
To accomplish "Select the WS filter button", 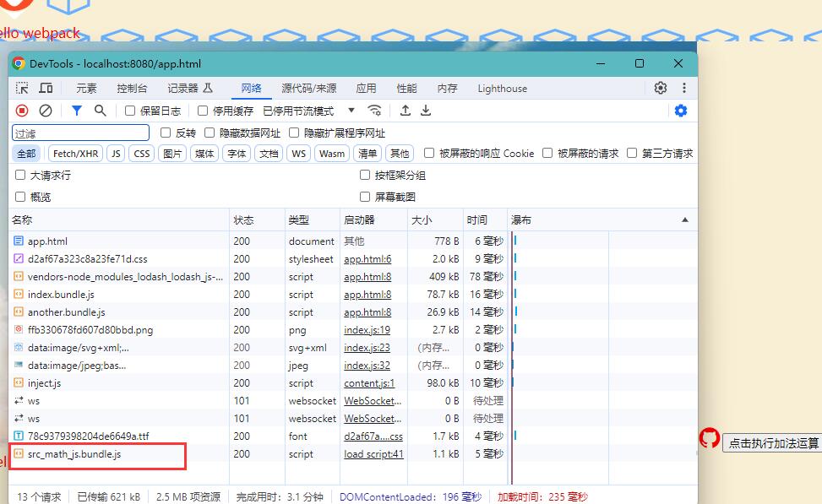I will tap(299, 154).
